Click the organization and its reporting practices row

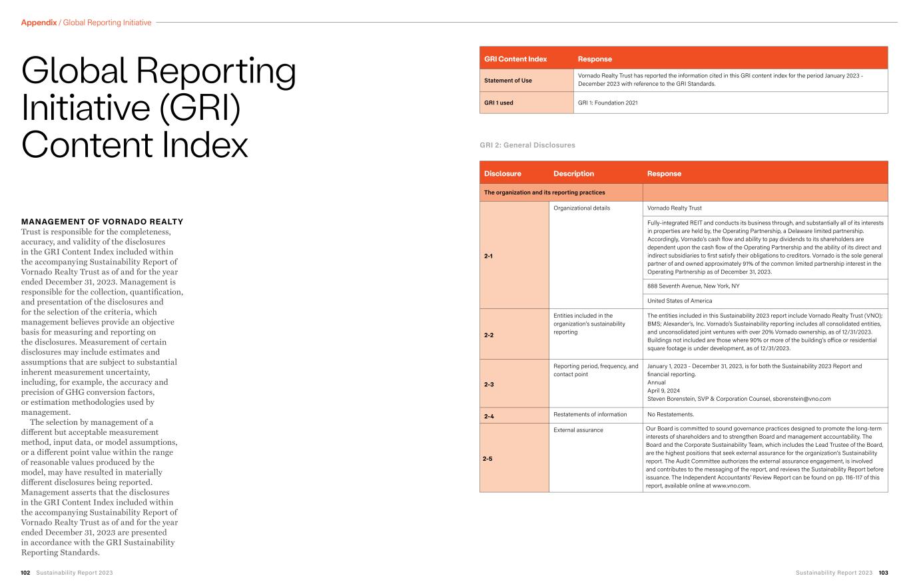point(544,192)
